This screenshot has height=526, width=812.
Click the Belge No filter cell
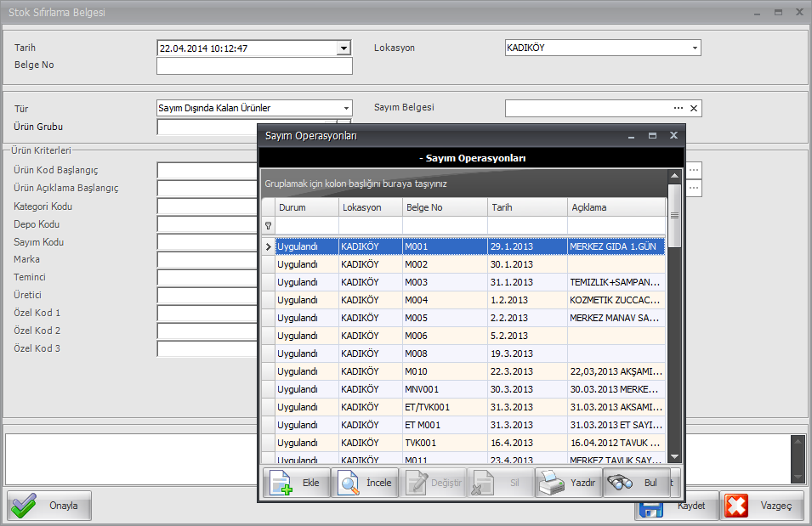tap(445, 226)
